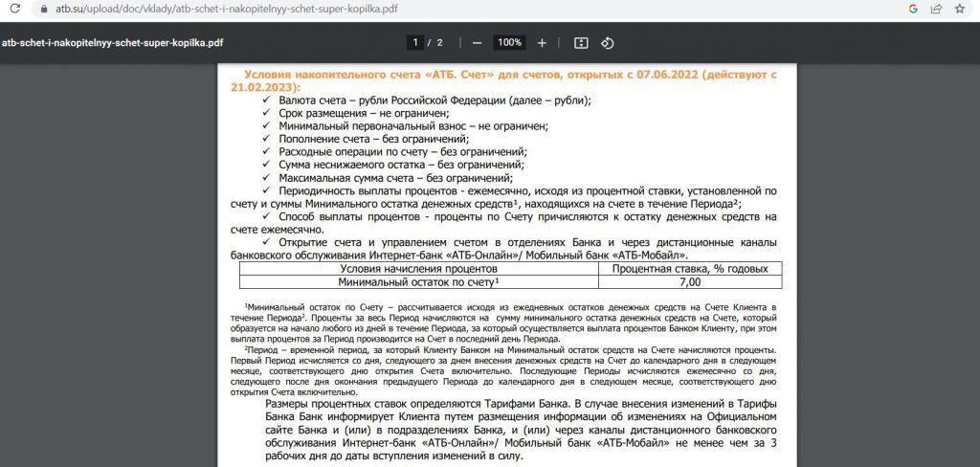Click the Google translate icon in address bar

pyautogui.click(x=913, y=9)
